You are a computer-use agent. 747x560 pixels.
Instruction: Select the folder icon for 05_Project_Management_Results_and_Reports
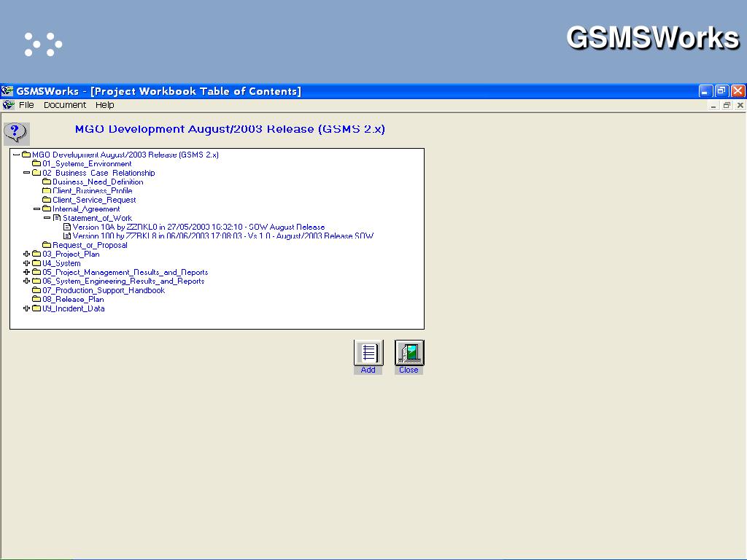tap(36, 272)
